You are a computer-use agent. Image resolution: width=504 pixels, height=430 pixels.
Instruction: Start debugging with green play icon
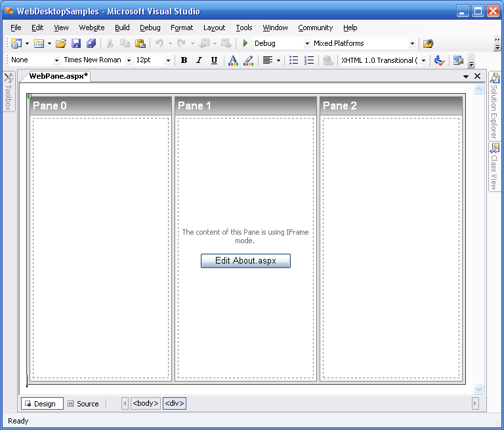point(245,43)
